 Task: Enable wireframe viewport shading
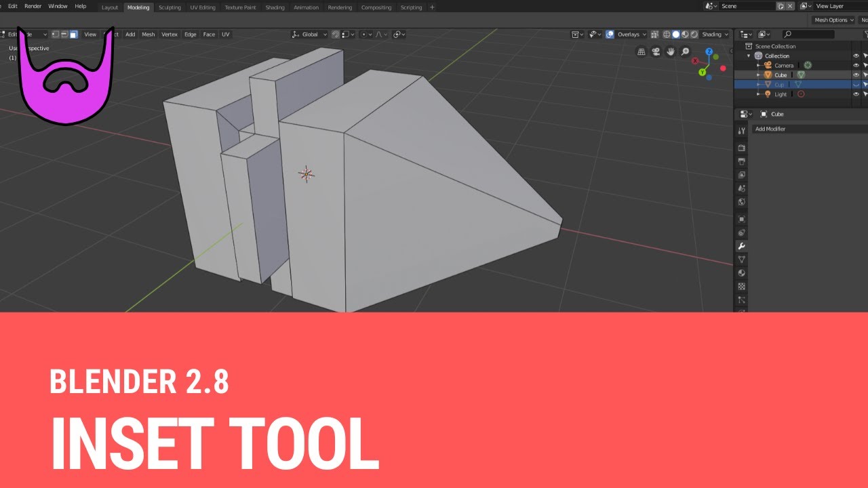667,35
